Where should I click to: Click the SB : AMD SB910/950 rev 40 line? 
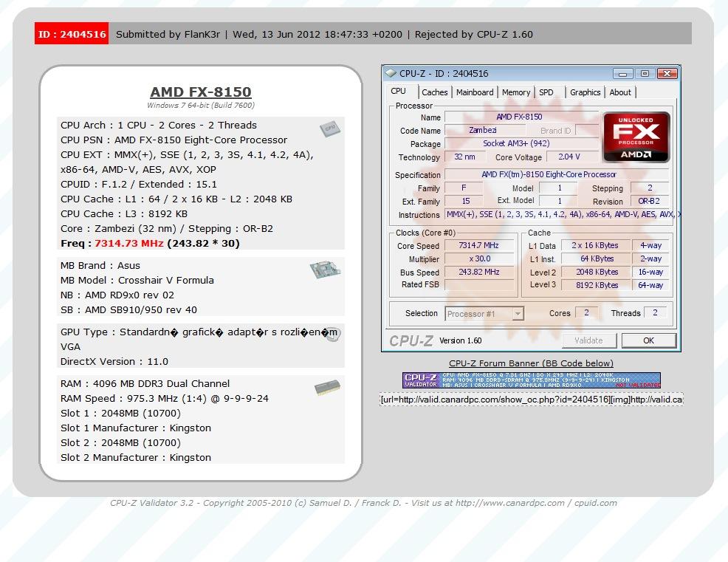point(128,309)
